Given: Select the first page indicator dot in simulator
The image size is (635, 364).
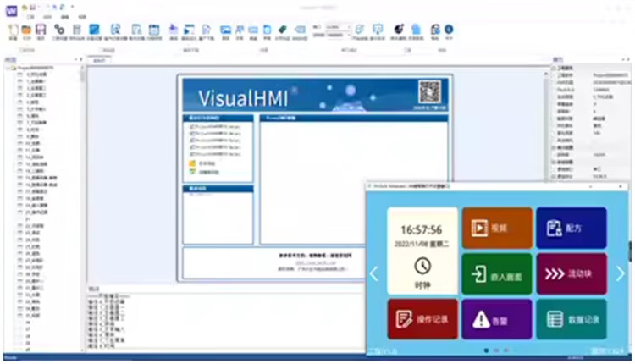Looking at the screenshot, I should (486, 350).
